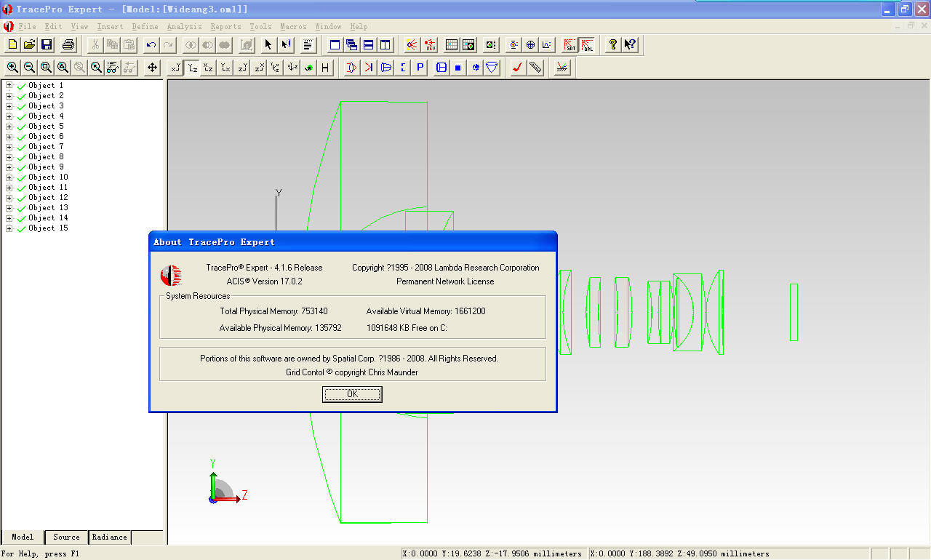Click the Tools menu

tap(261, 26)
